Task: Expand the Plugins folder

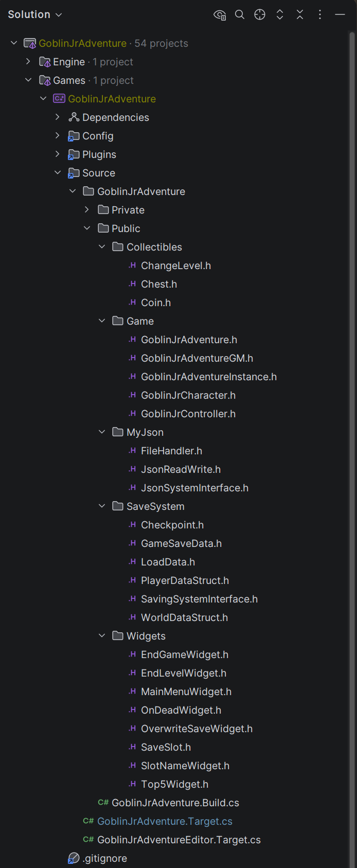Action: [58, 154]
